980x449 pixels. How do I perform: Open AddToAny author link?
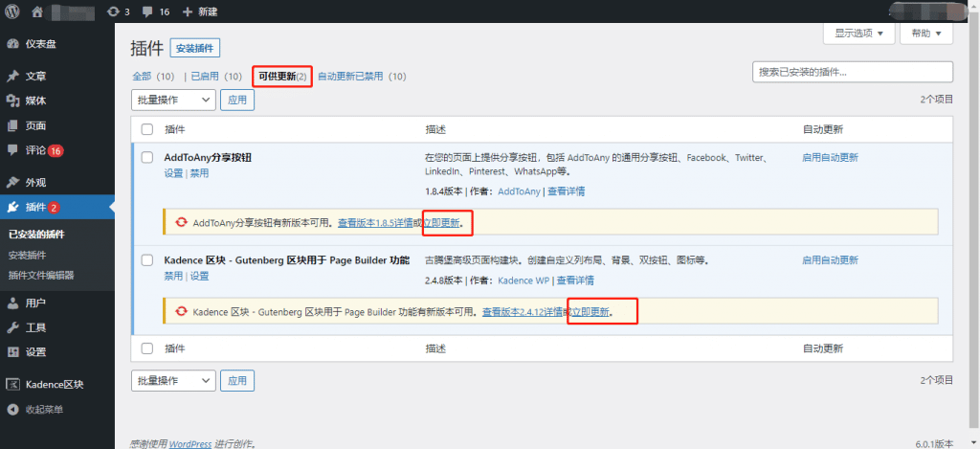519,191
